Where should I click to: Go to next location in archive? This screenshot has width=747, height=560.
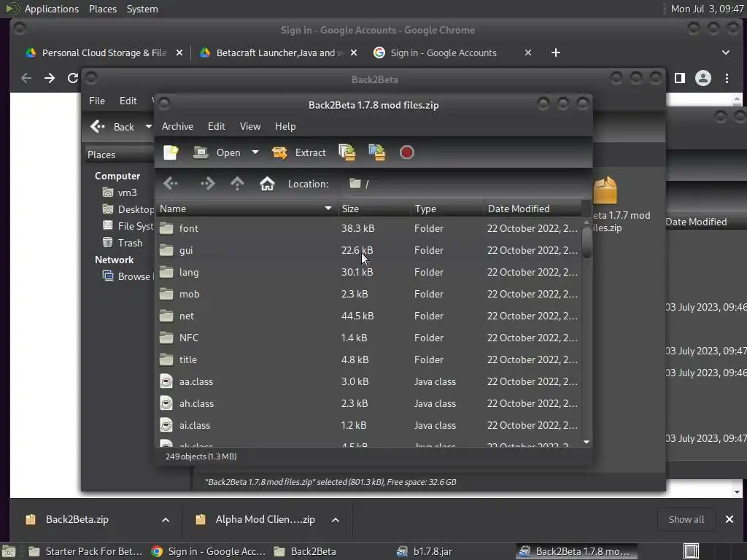(x=208, y=184)
